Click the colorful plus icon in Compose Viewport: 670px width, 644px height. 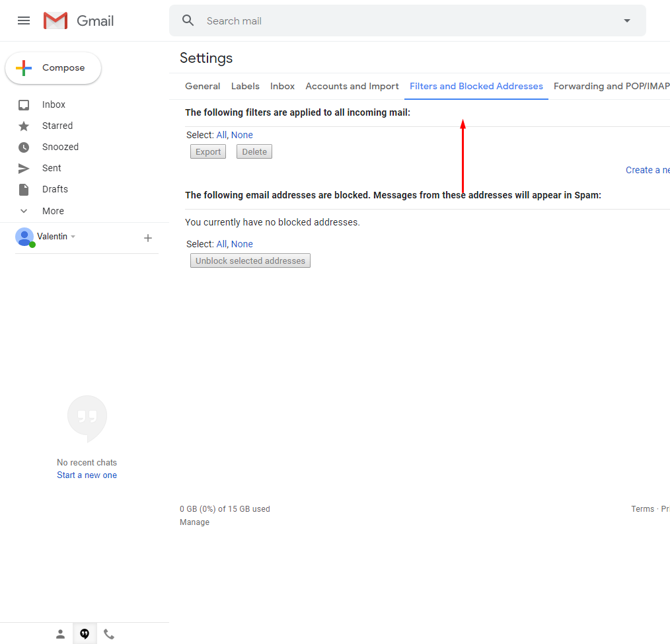[x=24, y=68]
